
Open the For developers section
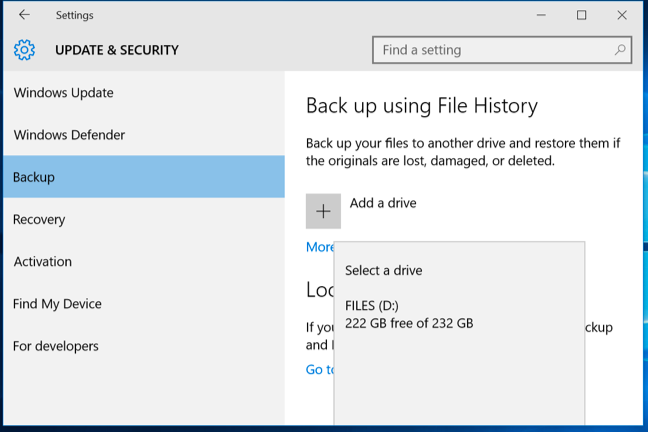tap(56, 346)
